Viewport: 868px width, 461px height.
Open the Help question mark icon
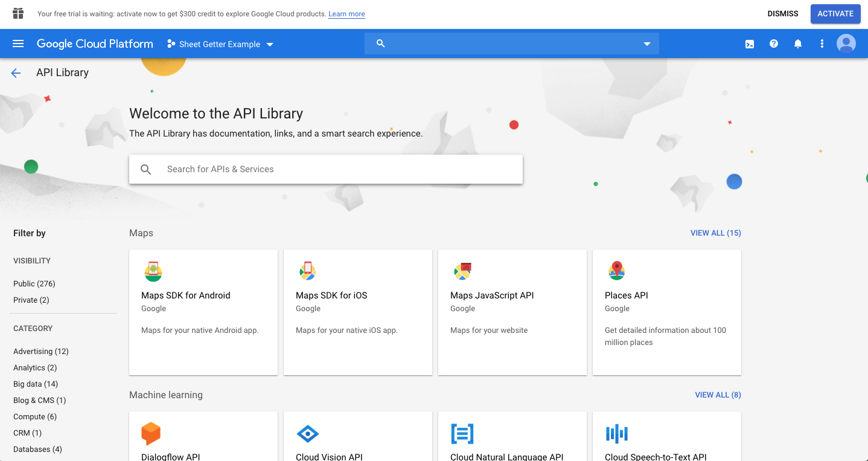774,44
